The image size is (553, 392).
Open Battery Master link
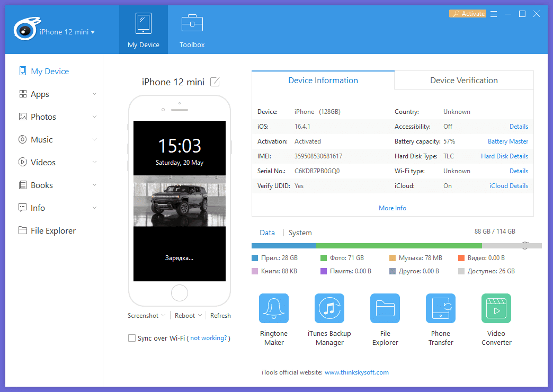[x=508, y=141]
